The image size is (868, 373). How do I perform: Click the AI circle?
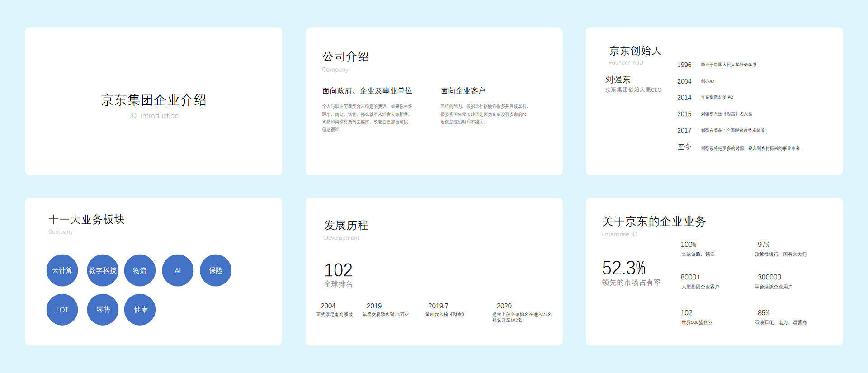tap(178, 270)
